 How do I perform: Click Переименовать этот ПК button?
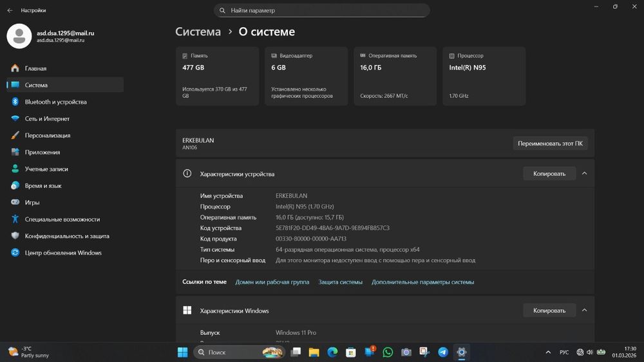[x=551, y=144]
